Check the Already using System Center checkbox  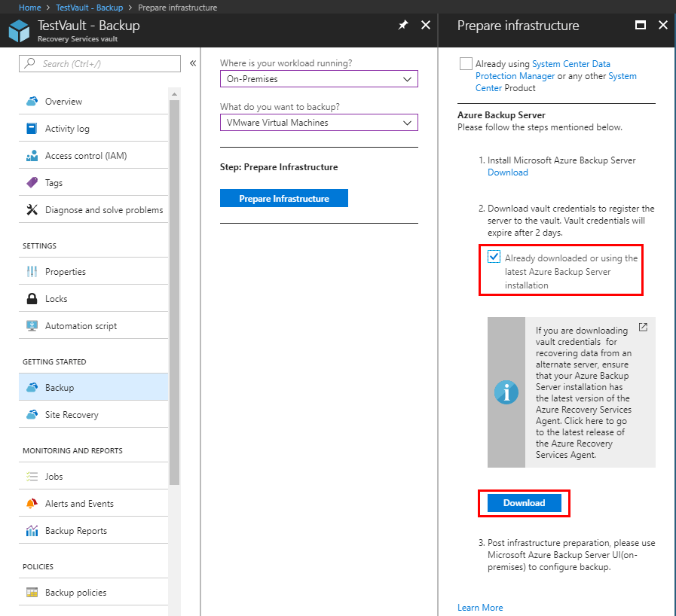click(466, 64)
